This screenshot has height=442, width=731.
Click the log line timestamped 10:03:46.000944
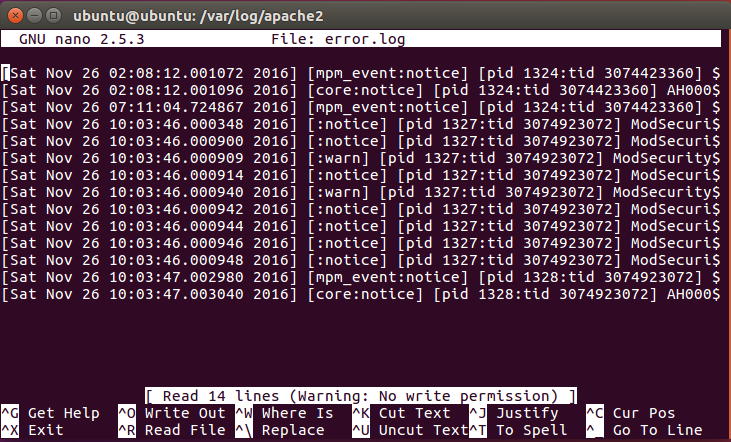coord(361,226)
